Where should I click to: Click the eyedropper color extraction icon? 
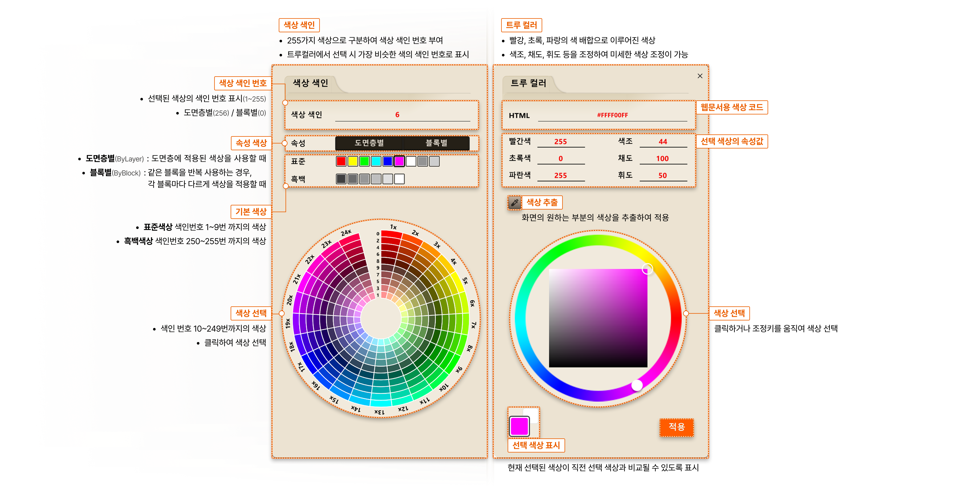pyautogui.click(x=514, y=202)
